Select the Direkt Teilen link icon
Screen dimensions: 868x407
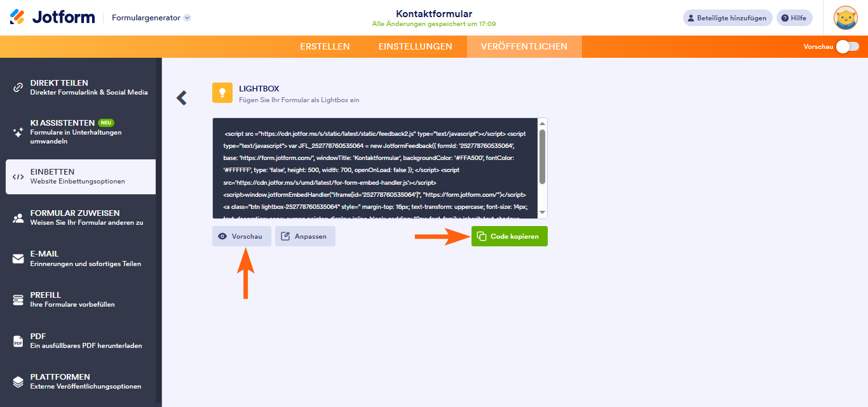18,88
